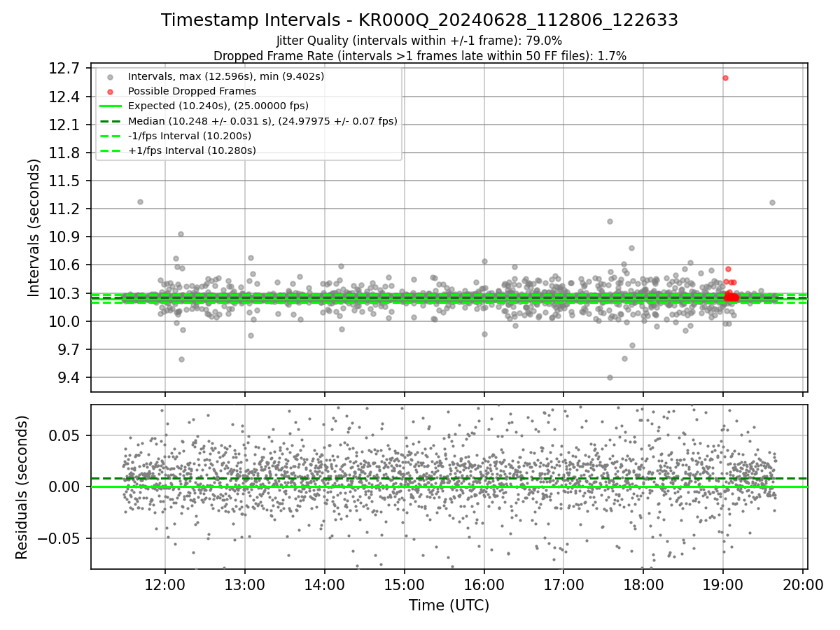Click the gray point near 11.05 s around 17:35
The width and height of the screenshot is (840, 630).
[610, 221]
